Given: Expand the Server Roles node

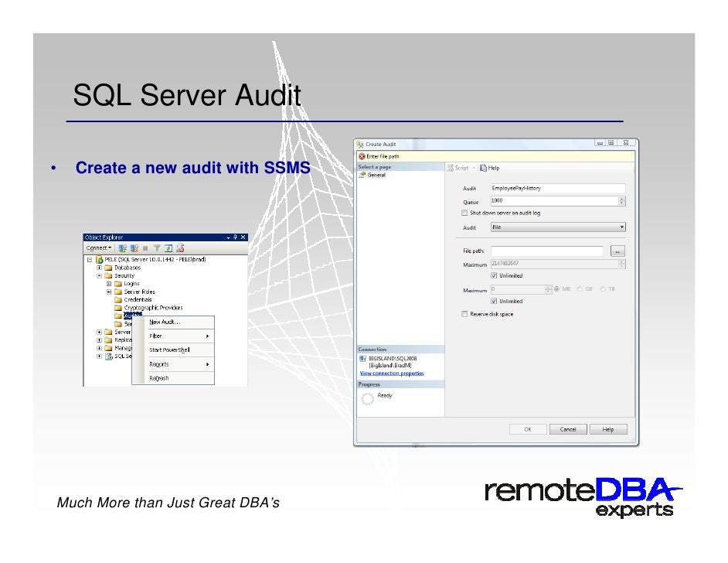Looking at the screenshot, I should pos(109,292).
